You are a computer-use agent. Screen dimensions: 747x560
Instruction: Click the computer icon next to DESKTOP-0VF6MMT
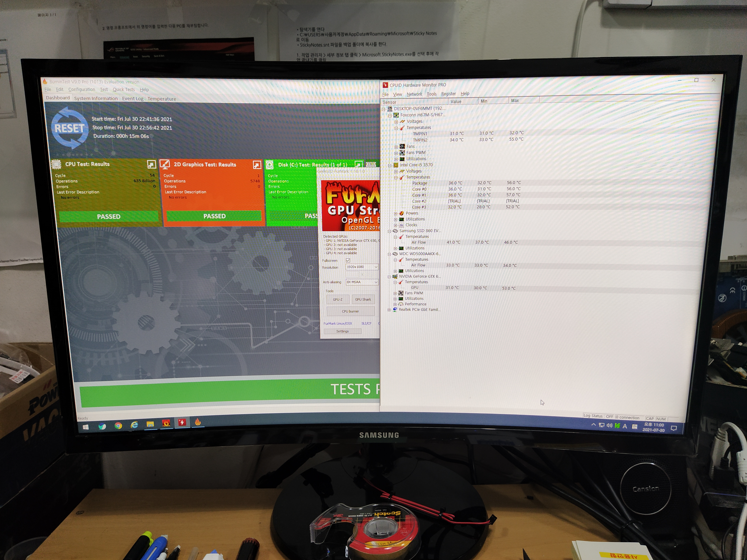(x=390, y=109)
